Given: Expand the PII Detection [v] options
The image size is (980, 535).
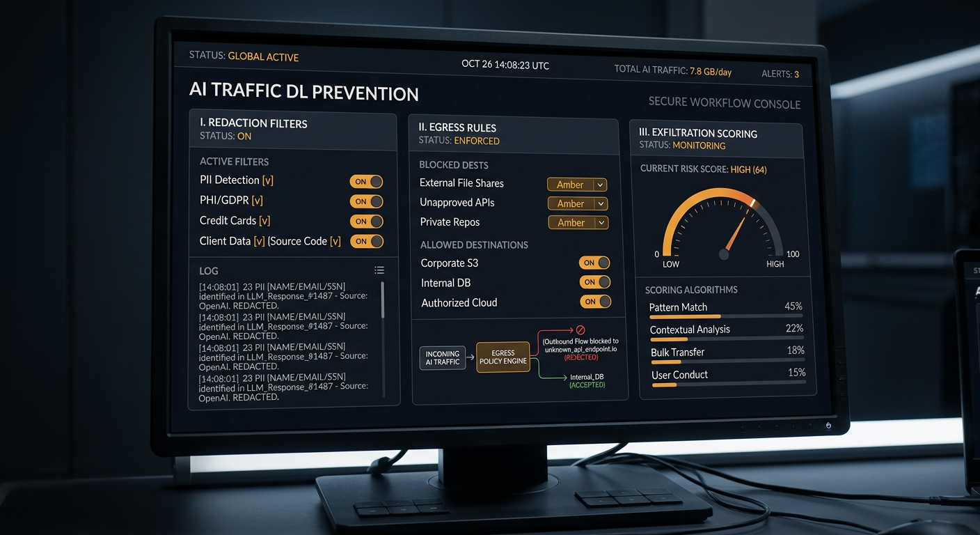Looking at the screenshot, I should 267,180.
